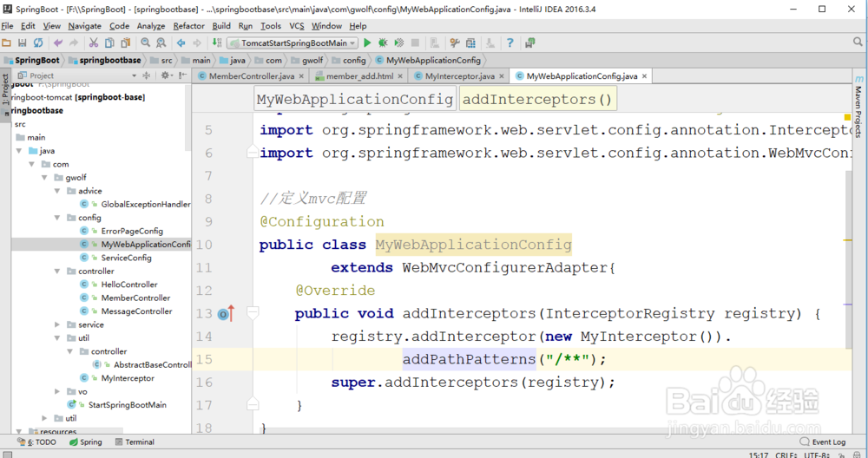This screenshot has height=458, width=868.
Task: Select HelloController in the project tree
Action: (x=129, y=285)
